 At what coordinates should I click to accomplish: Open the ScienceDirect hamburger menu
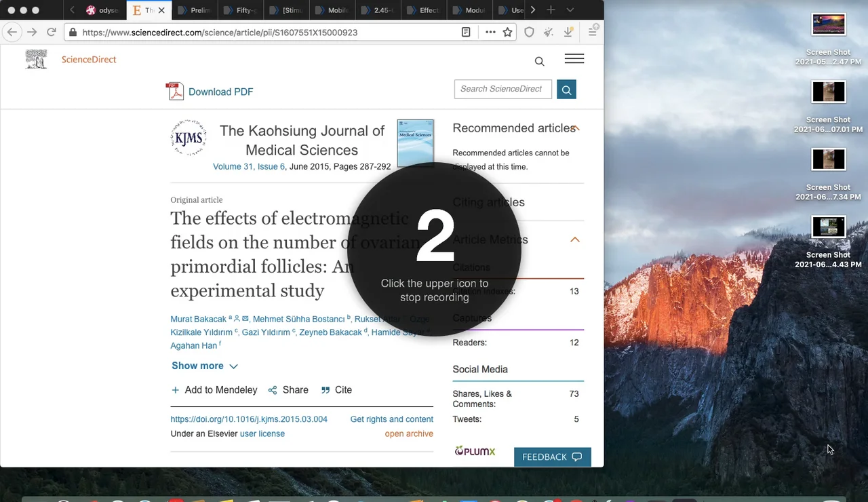pos(574,59)
